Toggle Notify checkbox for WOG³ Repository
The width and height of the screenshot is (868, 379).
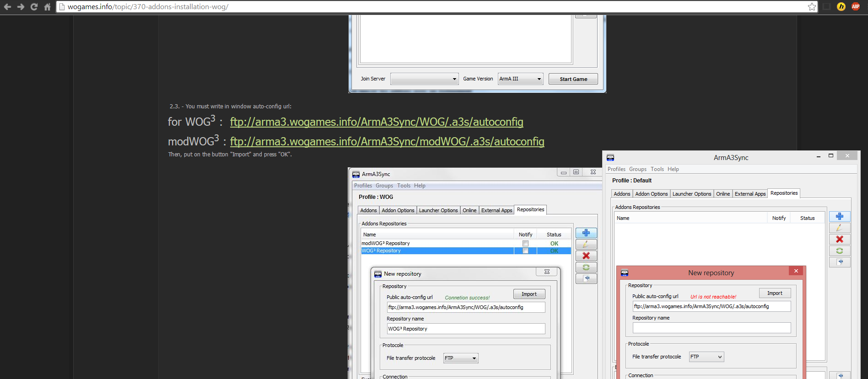525,251
